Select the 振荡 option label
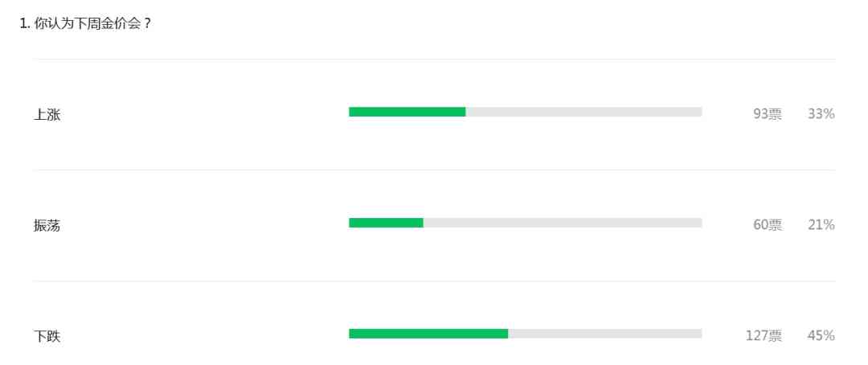The width and height of the screenshot is (868, 365). (x=47, y=225)
